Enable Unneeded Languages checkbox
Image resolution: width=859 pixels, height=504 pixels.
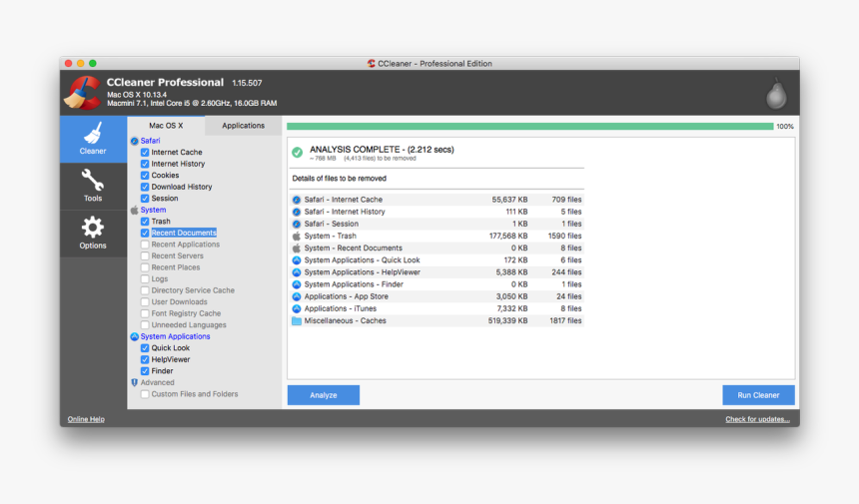tap(145, 325)
